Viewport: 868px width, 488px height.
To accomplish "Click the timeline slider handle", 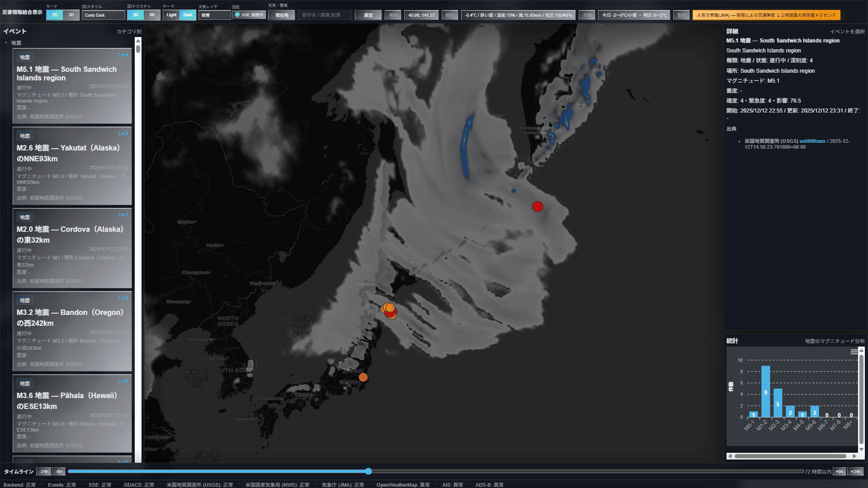I will [368, 471].
